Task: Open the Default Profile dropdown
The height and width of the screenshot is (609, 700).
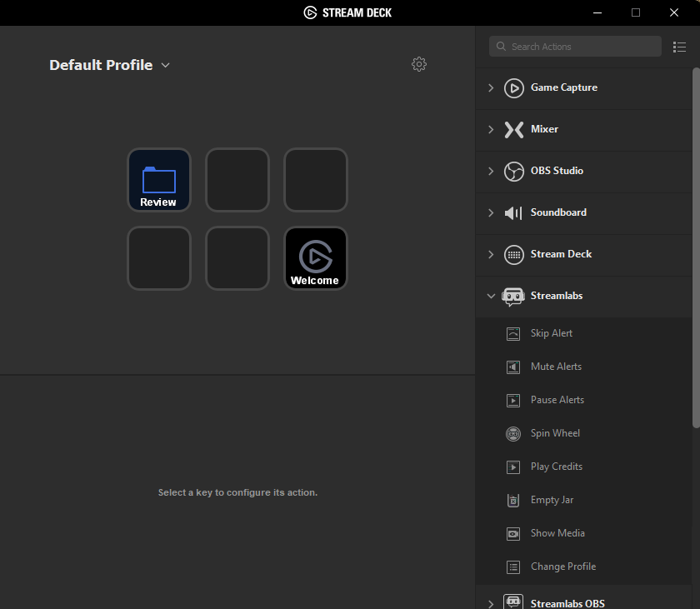Action: tap(110, 65)
